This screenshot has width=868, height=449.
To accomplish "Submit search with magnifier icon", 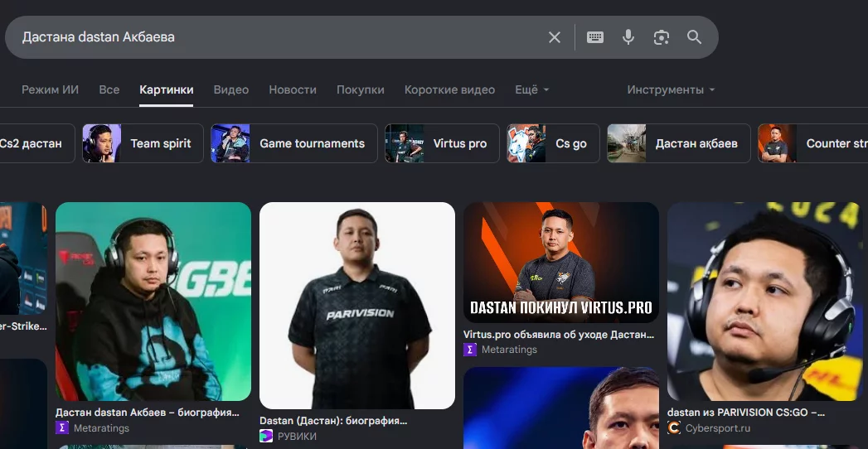I will point(694,37).
